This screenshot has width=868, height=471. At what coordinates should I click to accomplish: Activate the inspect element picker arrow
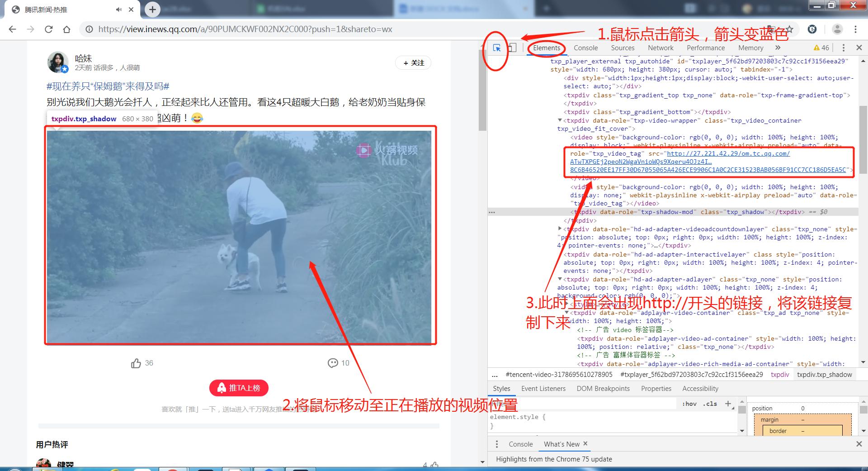[x=496, y=48]
